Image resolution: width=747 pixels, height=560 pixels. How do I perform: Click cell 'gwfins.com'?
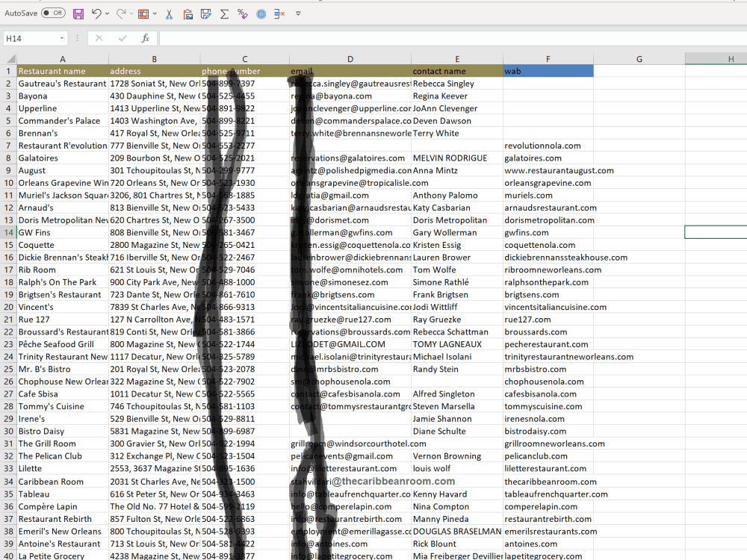pyautogui.click(x=548, y=232)
